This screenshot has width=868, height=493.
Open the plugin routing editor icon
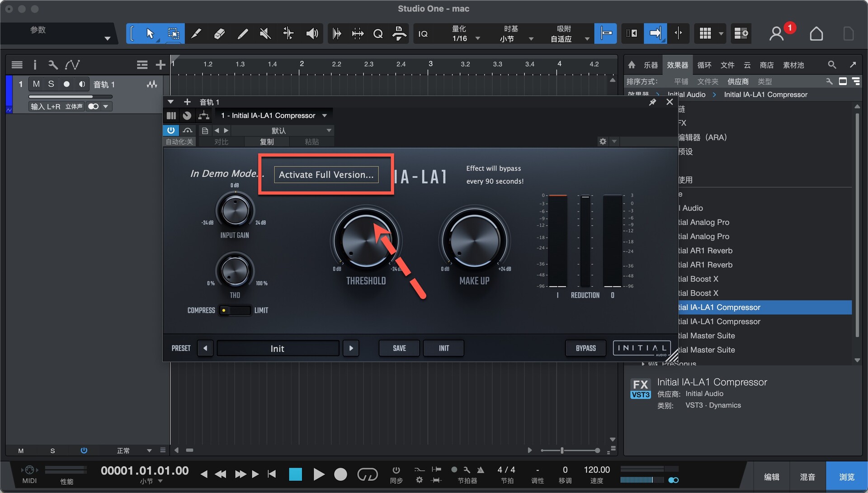204,116
